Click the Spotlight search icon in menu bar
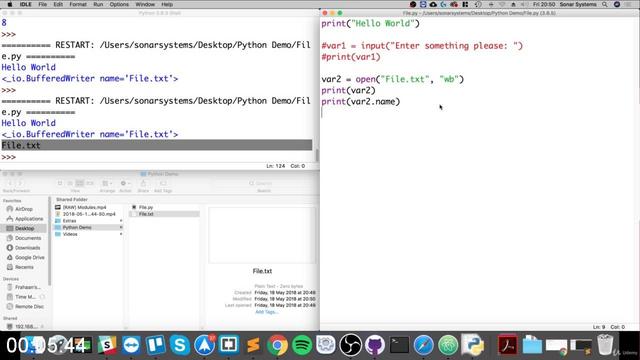The image size is (640, 360). tap(605, 4)
